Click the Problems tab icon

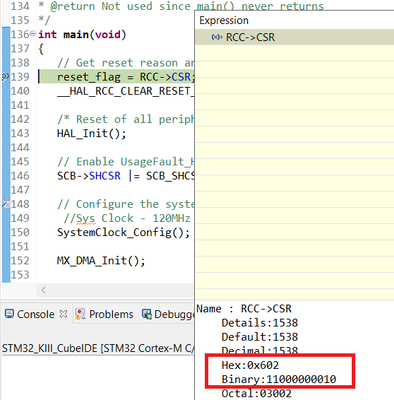click(80, 314)
